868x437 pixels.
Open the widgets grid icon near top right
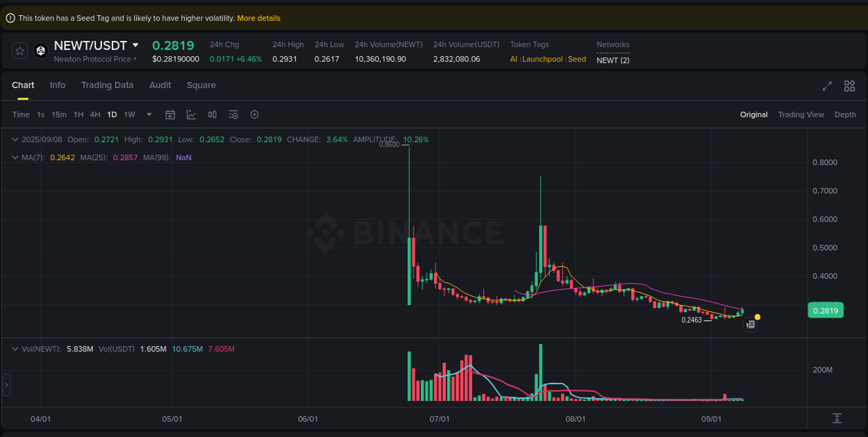pyautogui.click(x=849, y=86)
